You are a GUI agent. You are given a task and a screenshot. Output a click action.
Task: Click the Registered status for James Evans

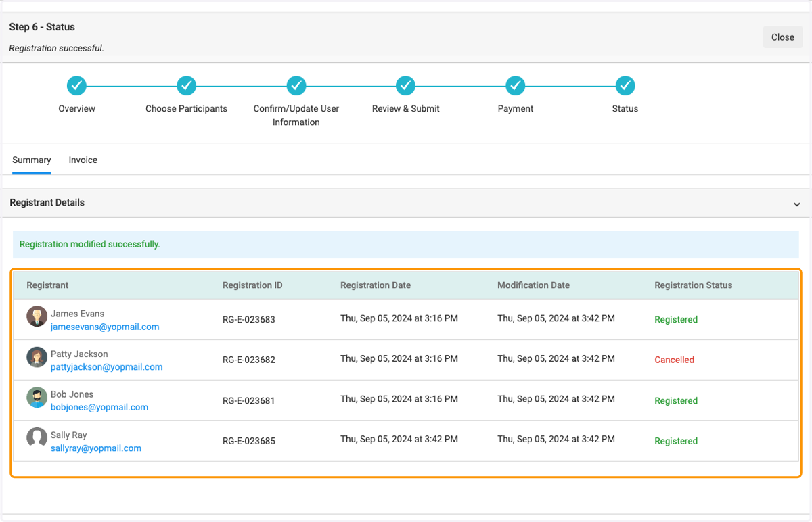point(676,319)
